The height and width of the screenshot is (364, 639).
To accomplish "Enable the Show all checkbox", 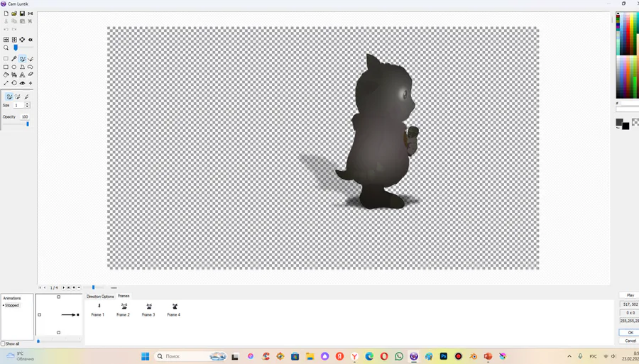I will (3, 343).
